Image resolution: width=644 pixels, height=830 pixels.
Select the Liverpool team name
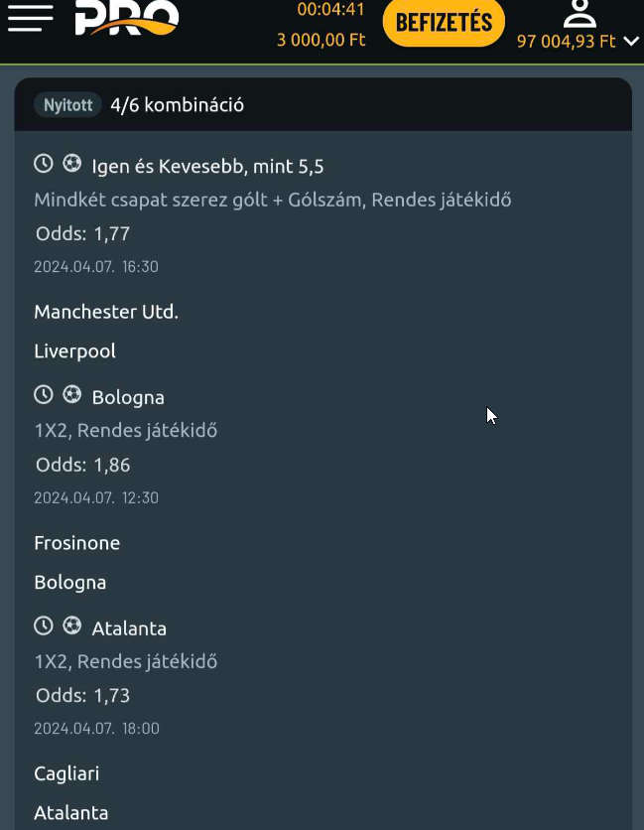click(x=74, y=351)
